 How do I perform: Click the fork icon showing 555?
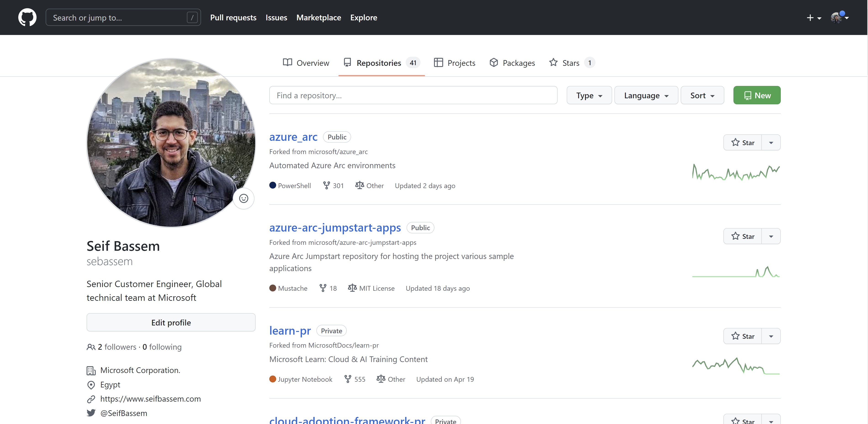coord(348,379)
